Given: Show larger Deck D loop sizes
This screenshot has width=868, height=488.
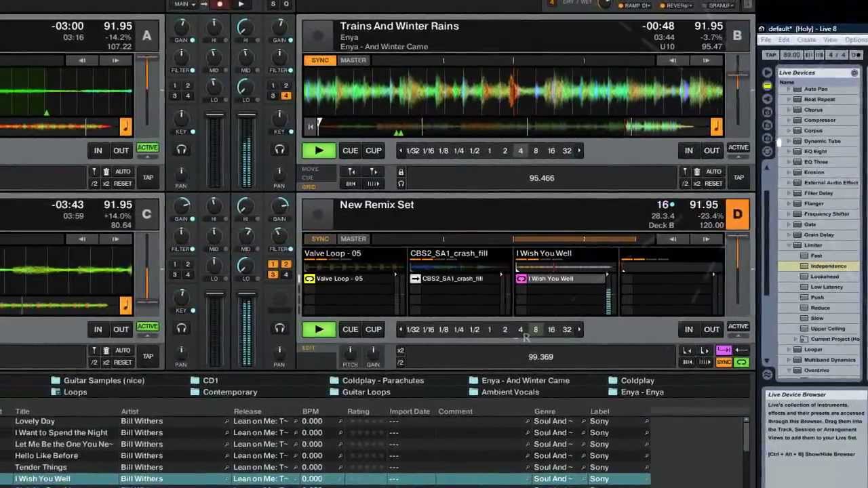Looking at the screenshot, I should [579, 329].
